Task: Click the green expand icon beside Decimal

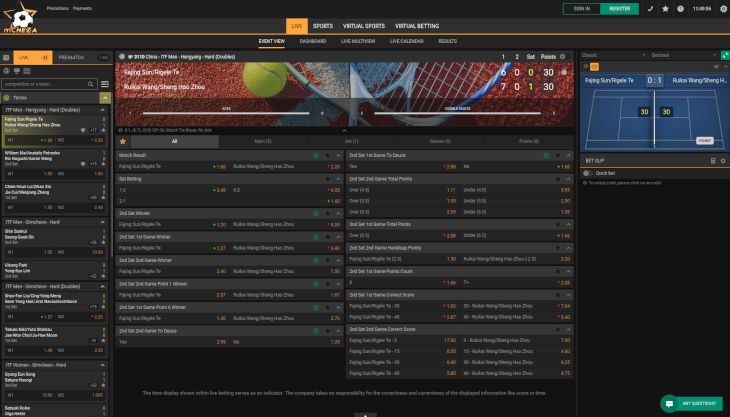Action: [x=725, y=55]
